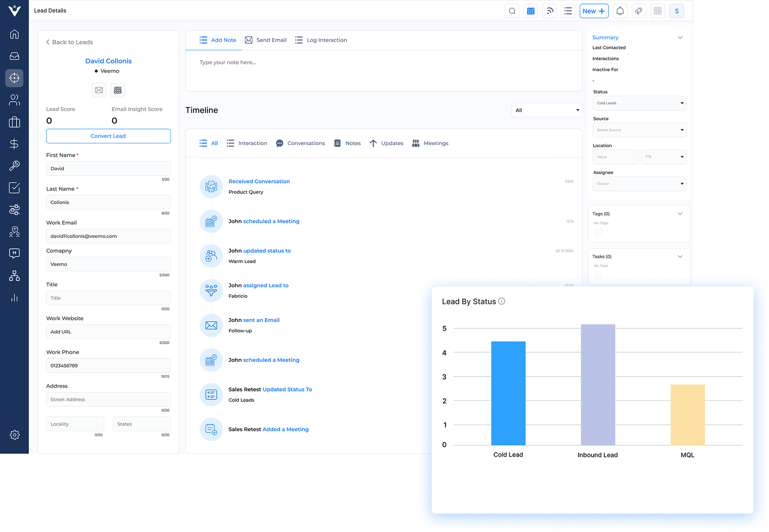The image size is (769, 532).
Task: Click the note text area
Action: [x=384, y=71]
